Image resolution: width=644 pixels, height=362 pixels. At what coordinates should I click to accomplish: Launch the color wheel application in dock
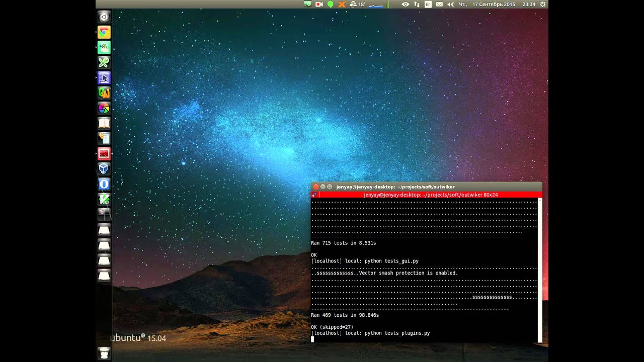(x=104, y=108)
